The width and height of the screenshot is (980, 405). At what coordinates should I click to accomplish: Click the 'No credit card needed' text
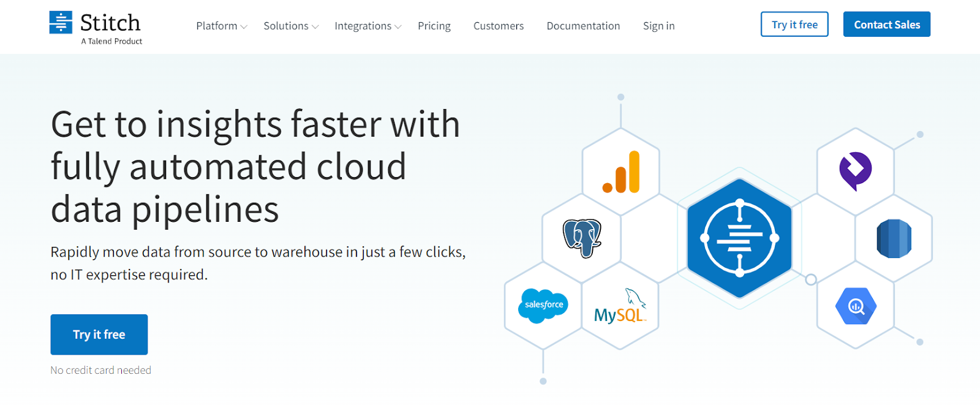pyautogui.click(x=101, y=370)
